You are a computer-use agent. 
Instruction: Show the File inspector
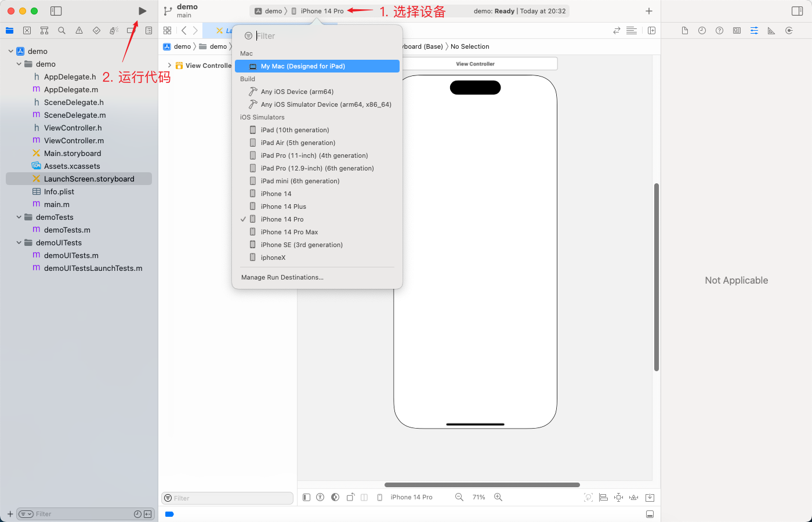[685, 31]
